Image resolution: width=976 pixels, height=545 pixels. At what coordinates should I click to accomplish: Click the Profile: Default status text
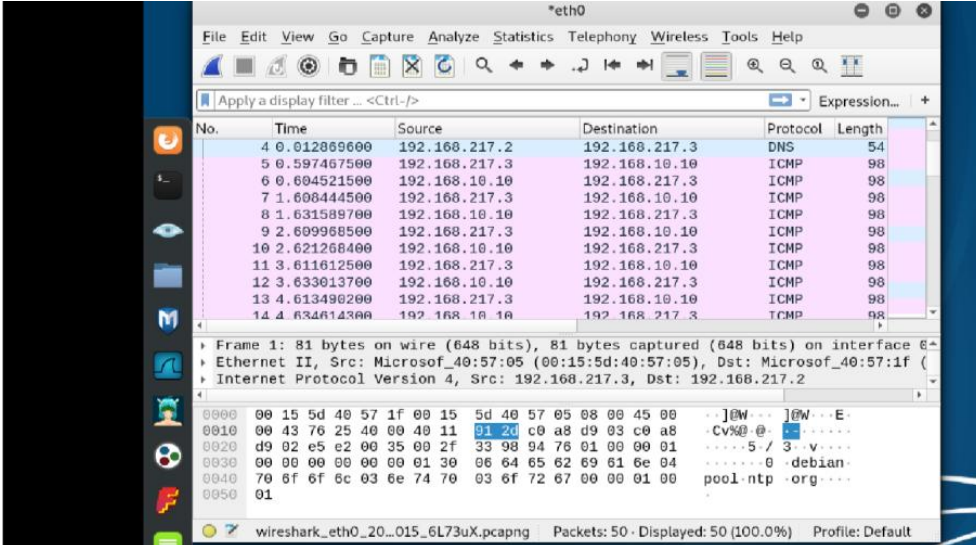(861, 531)
